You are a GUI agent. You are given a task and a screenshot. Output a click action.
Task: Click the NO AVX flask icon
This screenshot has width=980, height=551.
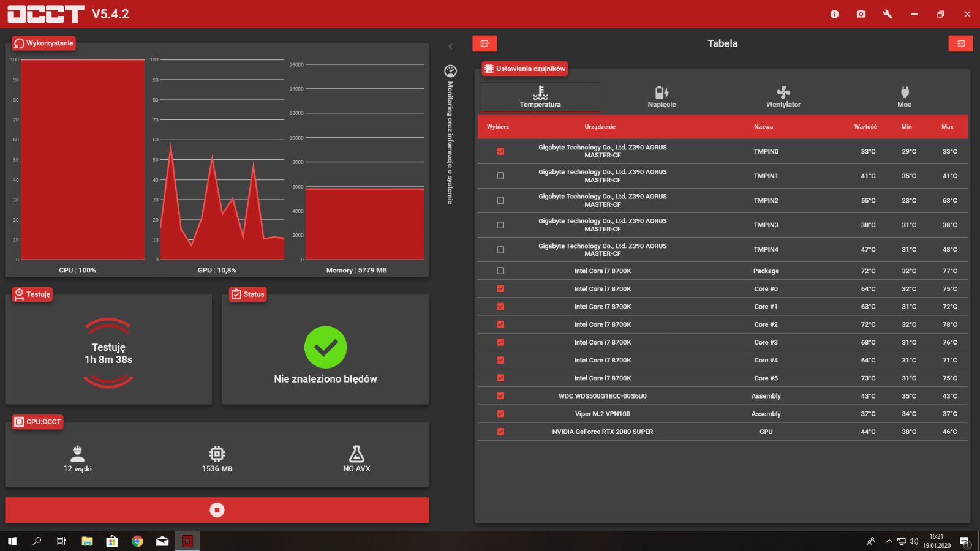pos(356,454)
